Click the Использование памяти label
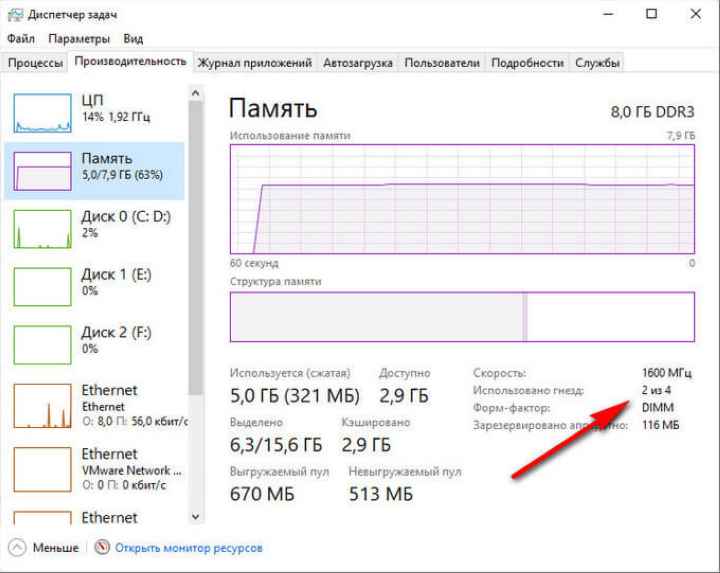 pyautogui.click(x=290, y=136)
